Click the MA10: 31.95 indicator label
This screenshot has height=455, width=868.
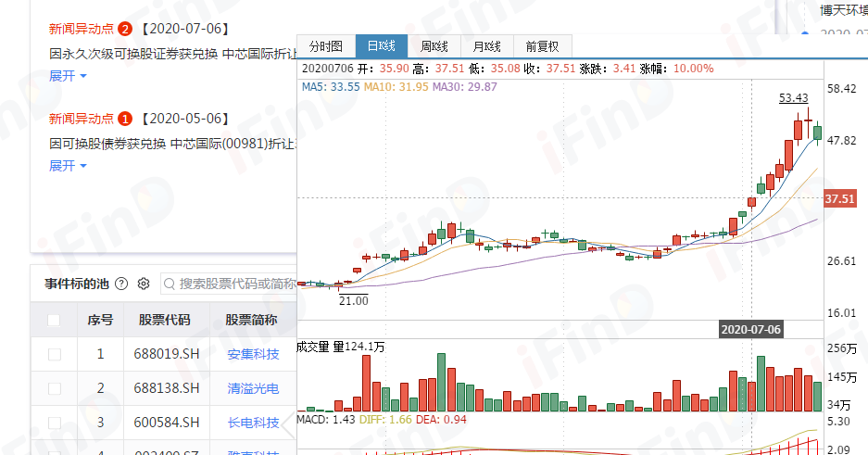pyautogui.click(x=396, y=87)
